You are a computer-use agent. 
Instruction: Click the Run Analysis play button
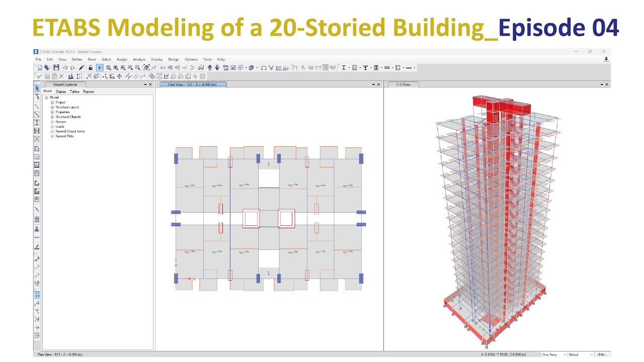[x=100, y=67]
